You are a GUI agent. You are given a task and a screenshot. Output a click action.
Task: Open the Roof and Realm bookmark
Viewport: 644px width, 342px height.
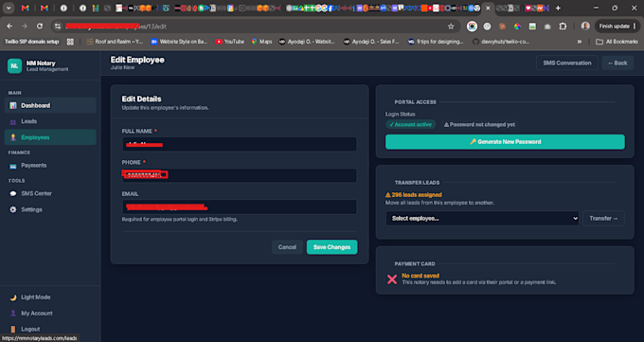coord(115,42)
